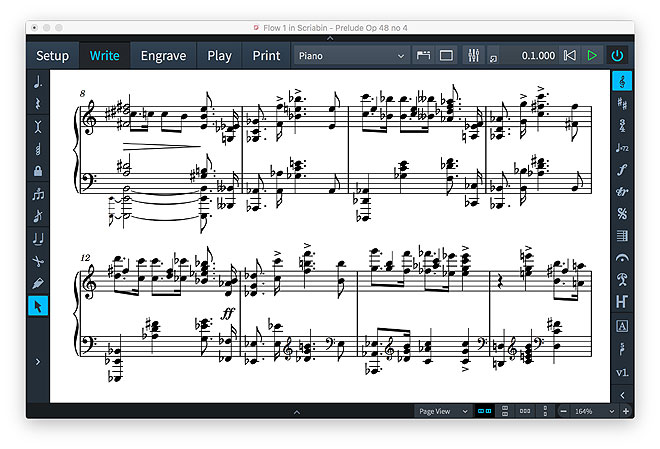Enable spreads side-by-side page arrangement

click(x=484, y=411)
